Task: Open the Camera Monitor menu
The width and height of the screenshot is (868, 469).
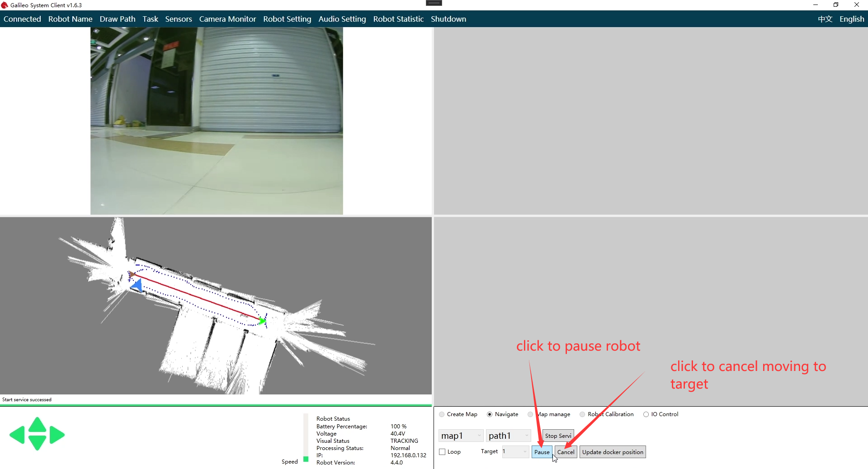Action: (x=227, y=19)
